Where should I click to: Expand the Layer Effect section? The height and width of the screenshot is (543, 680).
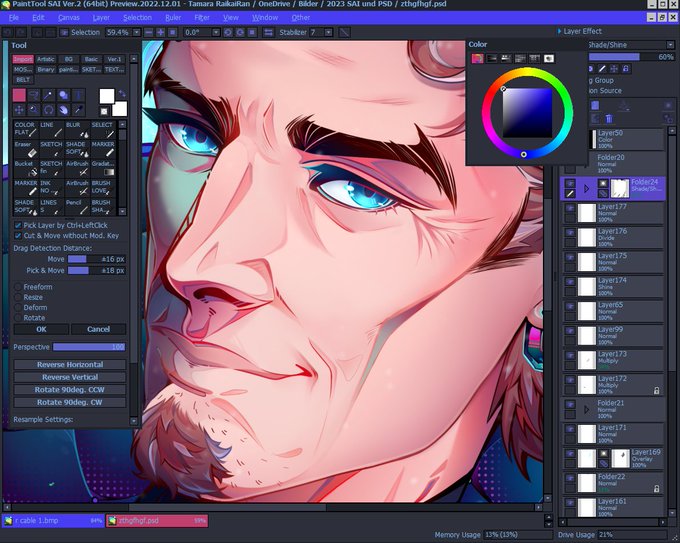559,31
